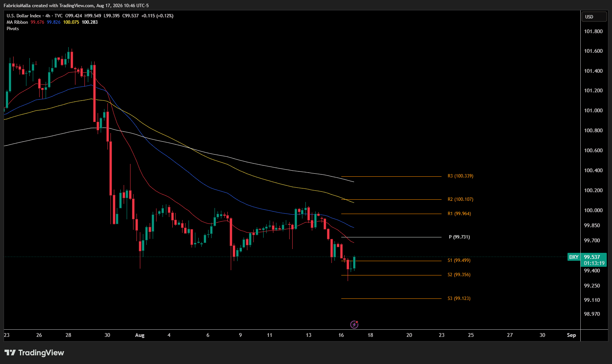Click 99.110 on the price scale
The image size is (612, 364).
point(592,300)
